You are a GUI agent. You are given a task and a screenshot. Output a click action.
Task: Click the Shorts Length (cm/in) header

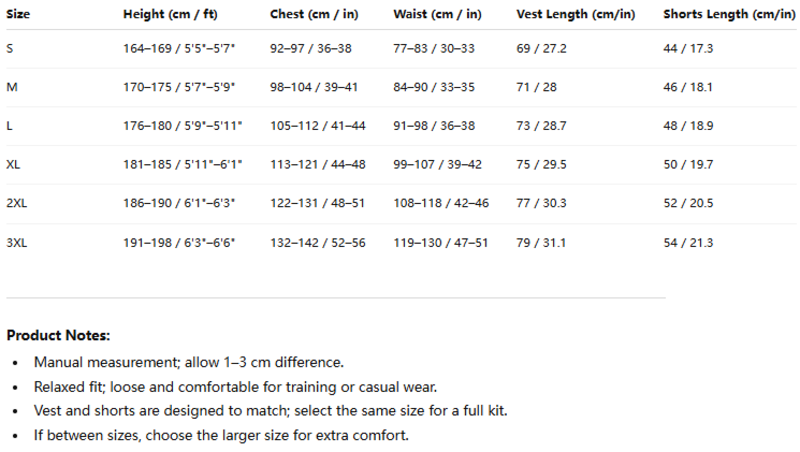729,14
